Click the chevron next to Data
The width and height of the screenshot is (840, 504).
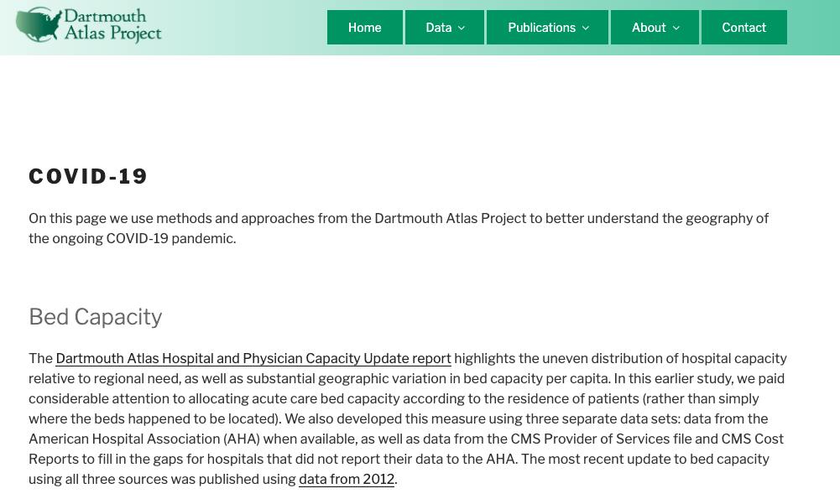click(x=462, y=28)
